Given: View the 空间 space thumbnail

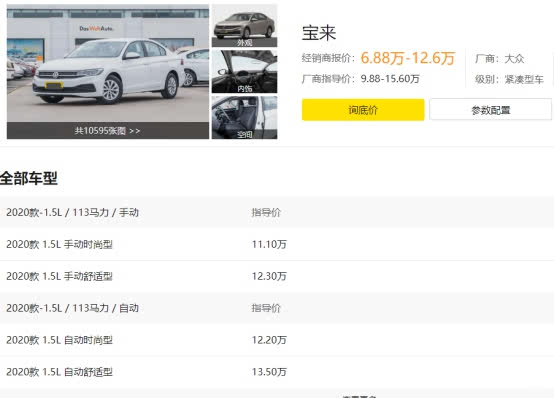Looking at the screenshot, I should pyautogui.click(x=244, y=117).
